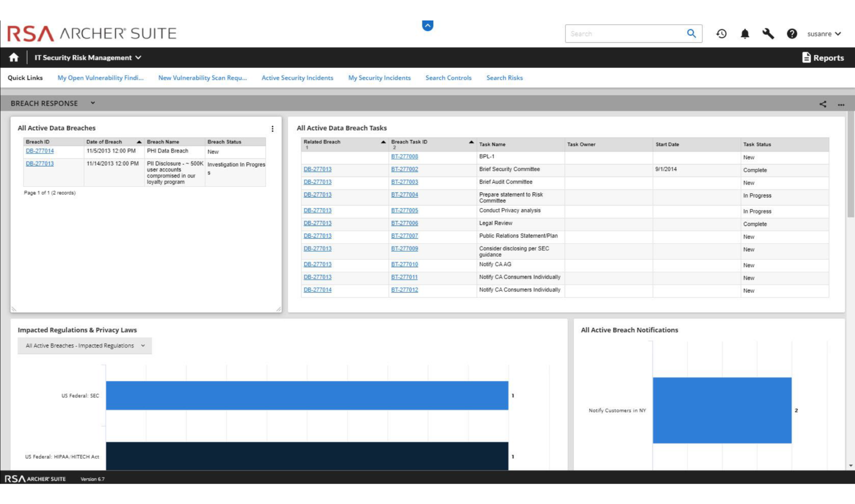Open the notifications bell
Screen dimensions: 855x504
click(744, 33)
